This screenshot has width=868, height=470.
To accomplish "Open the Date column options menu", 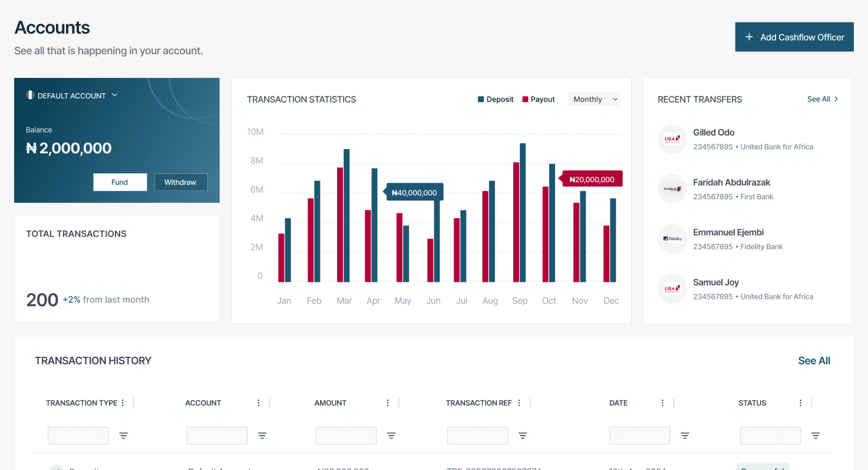I will coord(662,402).
